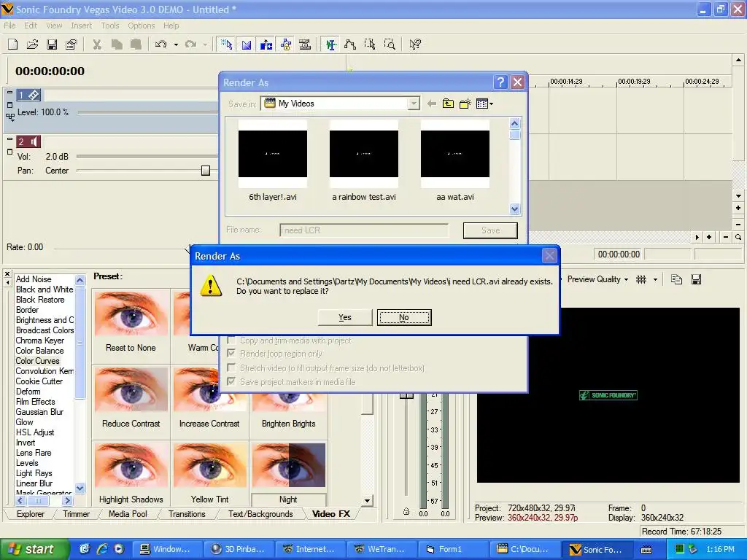Click the Ignore Event Grouping toolbar icon
The height and width of the screenshot is (560, 747).
[x=305, y=44]
